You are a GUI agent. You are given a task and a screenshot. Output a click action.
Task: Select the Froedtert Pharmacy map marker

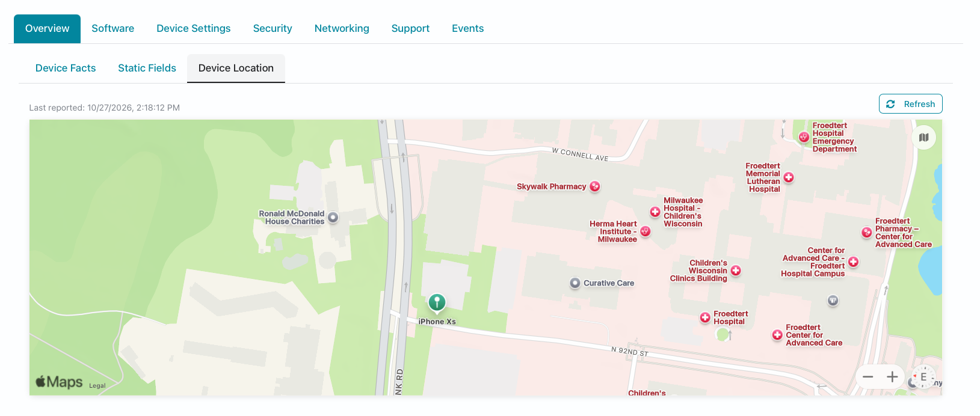click(867, 233)
